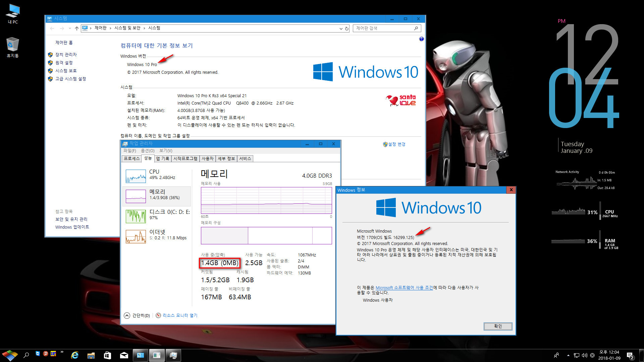Screen dimensions: 644x362
Task: Click help question mark in System window
Action: point(421,39)
